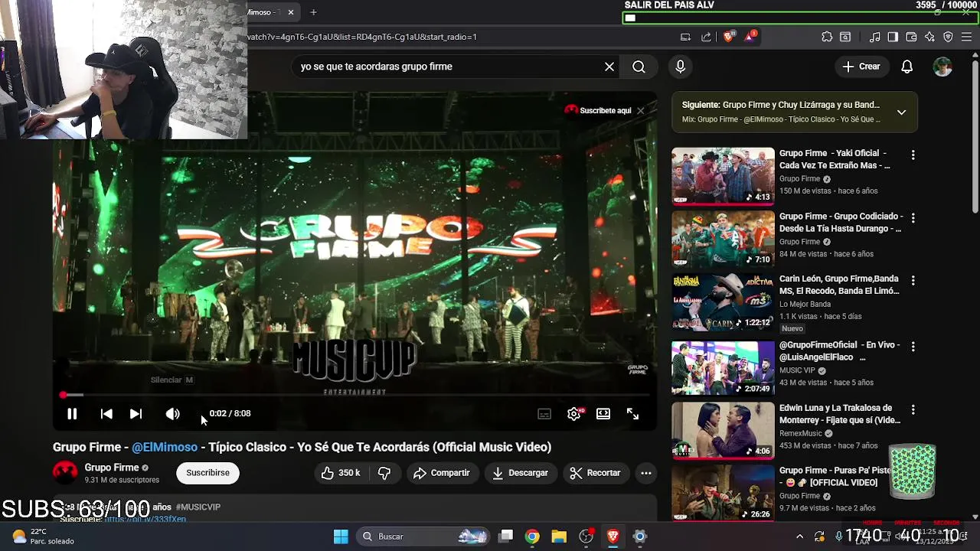Open more actions menu beside Recortar
Screen dimensions: 980x551
[646, 473]
